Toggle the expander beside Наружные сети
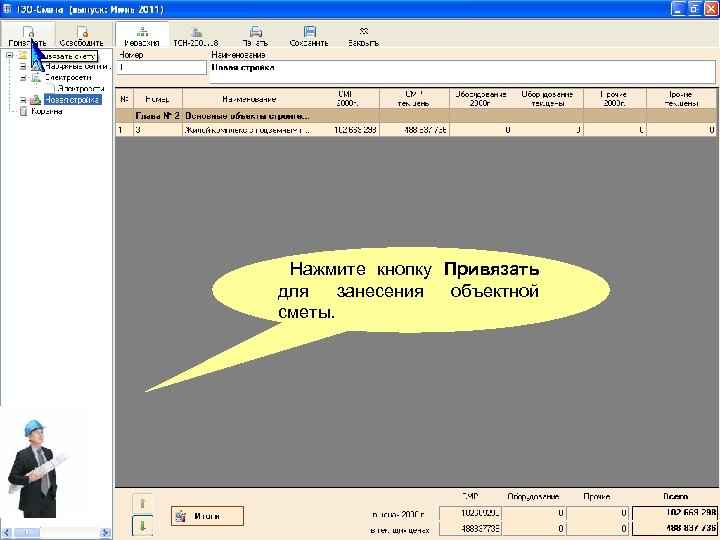The width and height of the screenshot is (720, 540). coord(23,67)
